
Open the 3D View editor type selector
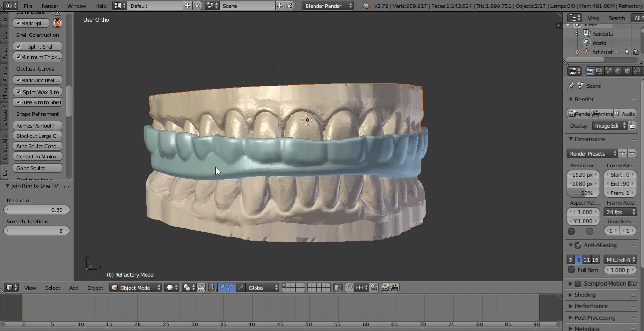click(11, 288)
